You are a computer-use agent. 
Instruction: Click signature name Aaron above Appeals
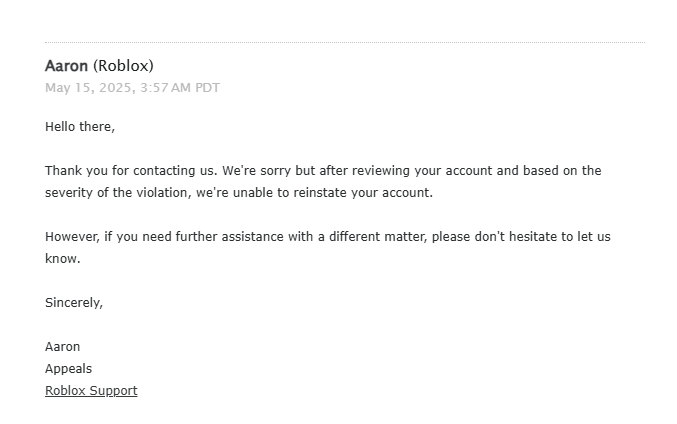point(63,347)
